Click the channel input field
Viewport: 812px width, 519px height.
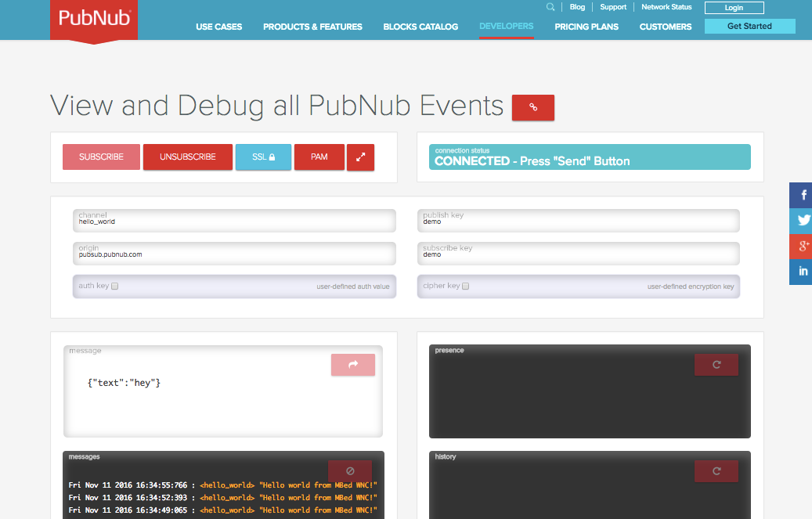coord(235,222)
